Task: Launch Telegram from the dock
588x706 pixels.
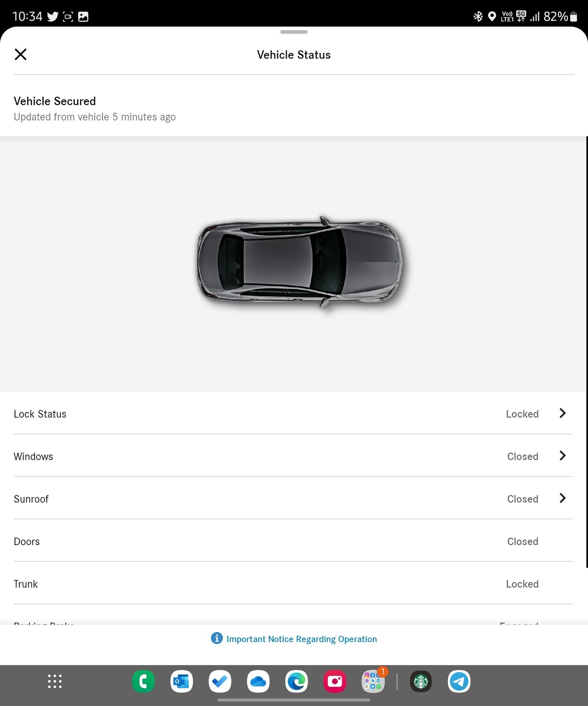Action: click(x=459, y=681)
